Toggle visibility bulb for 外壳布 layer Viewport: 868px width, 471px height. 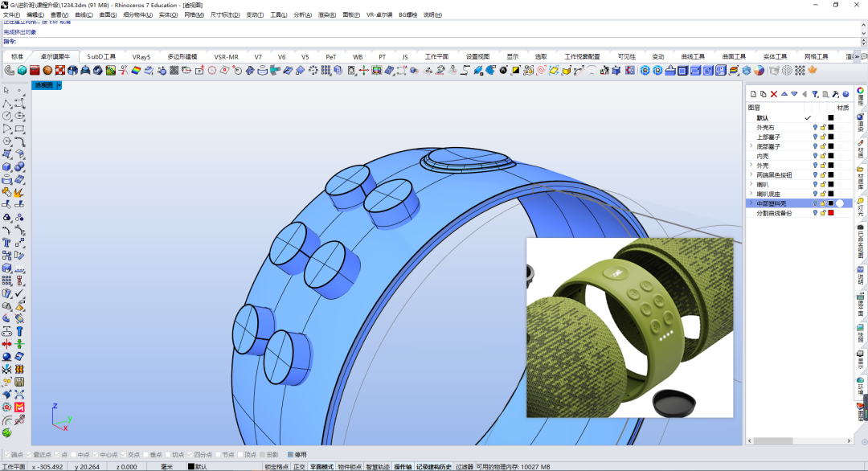click(815, 127)
